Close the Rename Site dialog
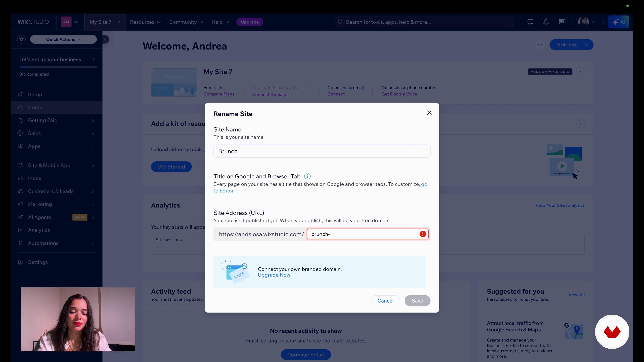Screen dimensions: 644x362 pos(429,113)
